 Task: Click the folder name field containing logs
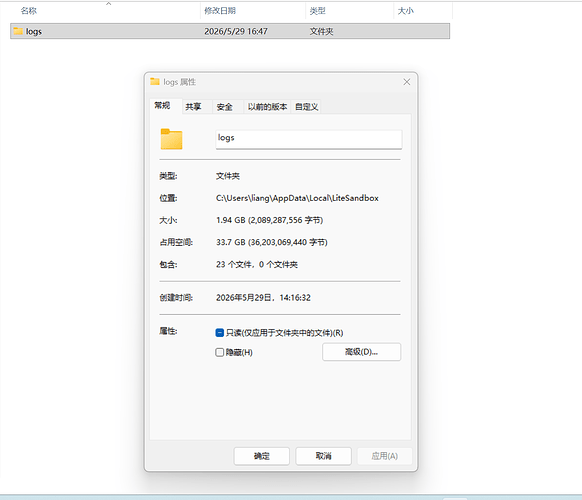(309, 139)
